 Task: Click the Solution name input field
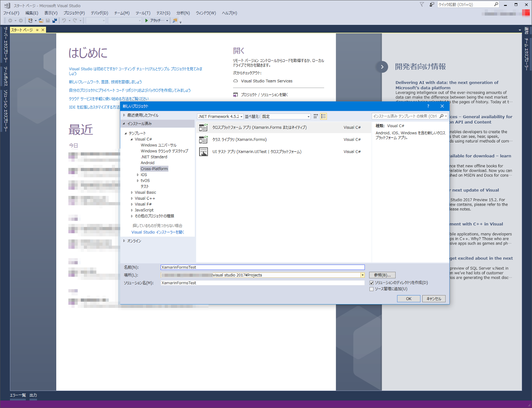point(263,283)
